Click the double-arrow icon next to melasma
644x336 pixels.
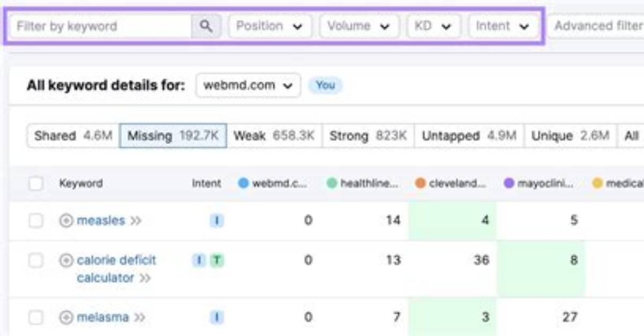click(x=140, y=318)
